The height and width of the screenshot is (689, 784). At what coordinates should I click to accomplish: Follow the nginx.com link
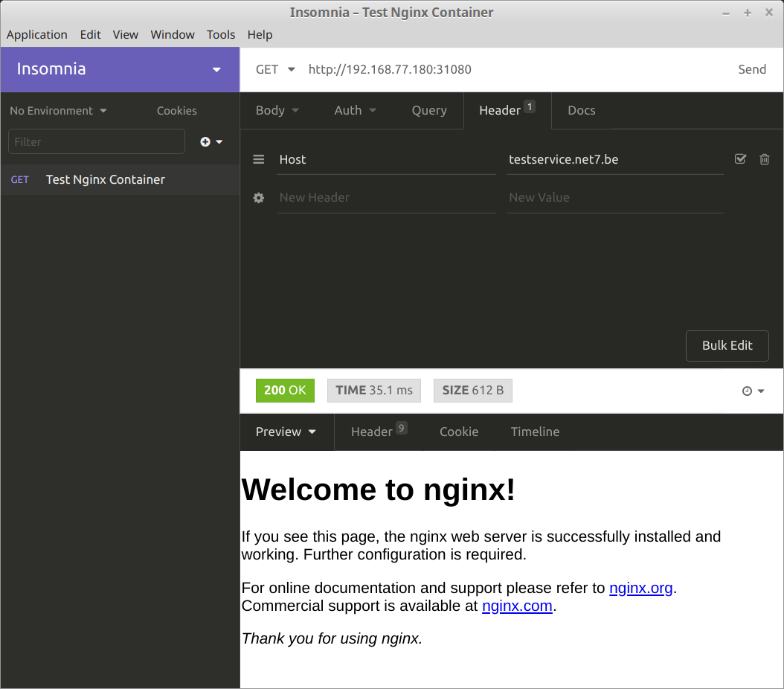click(x=517, y=606)
